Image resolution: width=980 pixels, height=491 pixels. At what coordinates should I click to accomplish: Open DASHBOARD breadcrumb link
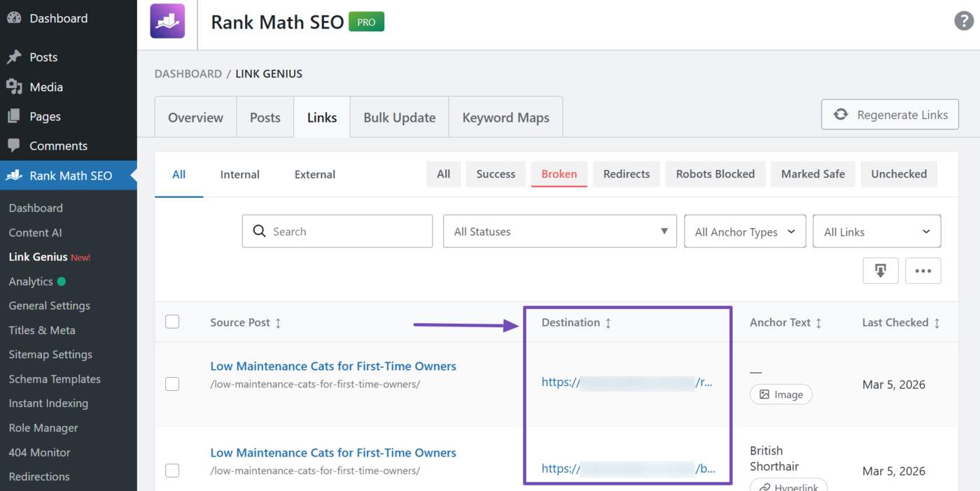click(188, 73)
